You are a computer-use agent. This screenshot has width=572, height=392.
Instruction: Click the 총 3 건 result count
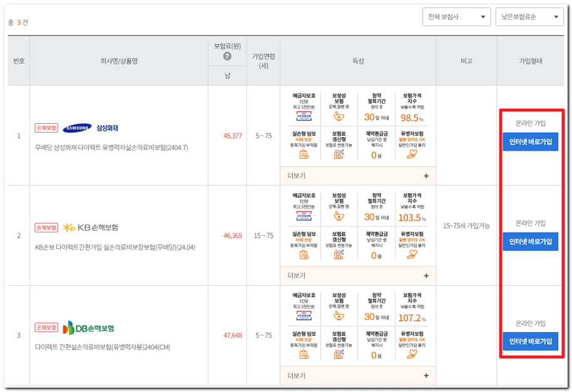18,23
